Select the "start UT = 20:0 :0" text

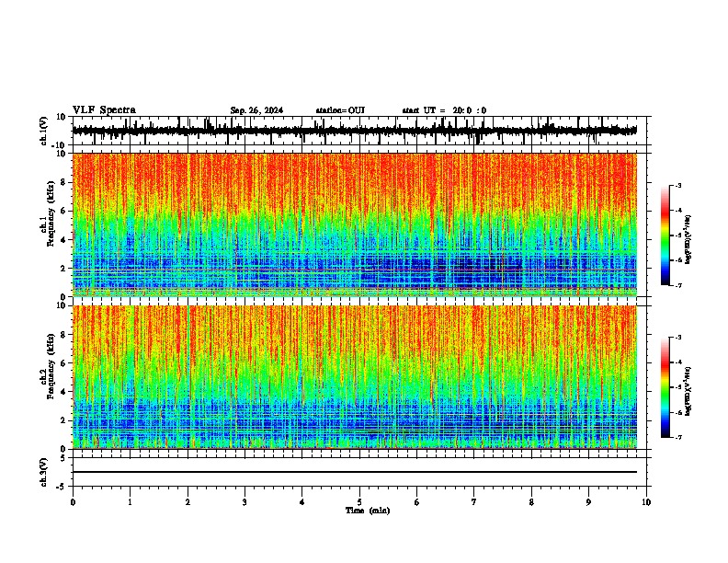[x=444, y=110]
